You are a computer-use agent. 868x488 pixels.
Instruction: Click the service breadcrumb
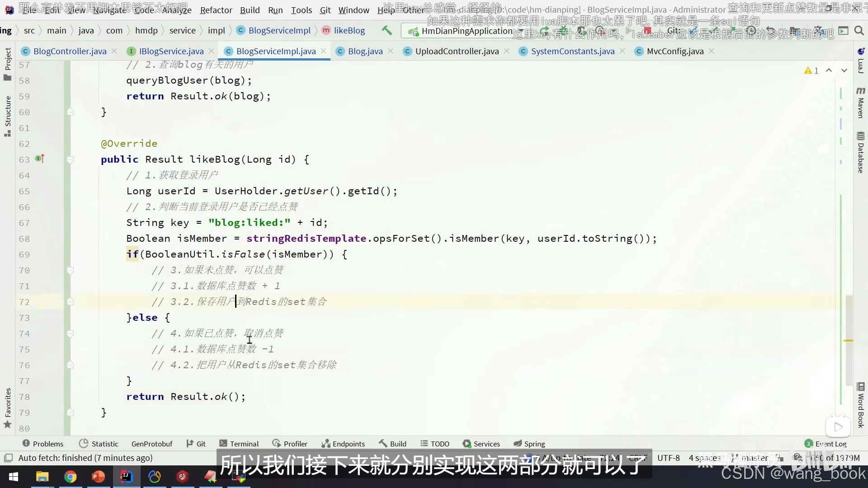point(182,30)
